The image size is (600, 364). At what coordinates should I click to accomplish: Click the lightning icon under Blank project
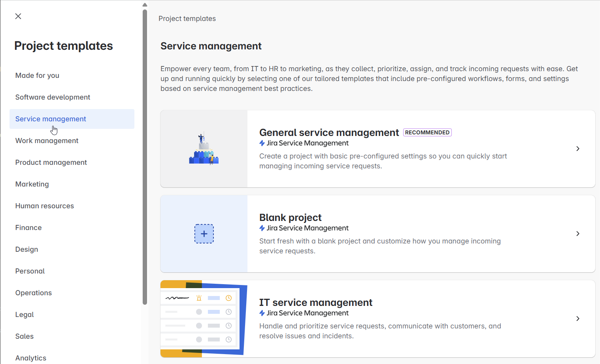[262, 228]
